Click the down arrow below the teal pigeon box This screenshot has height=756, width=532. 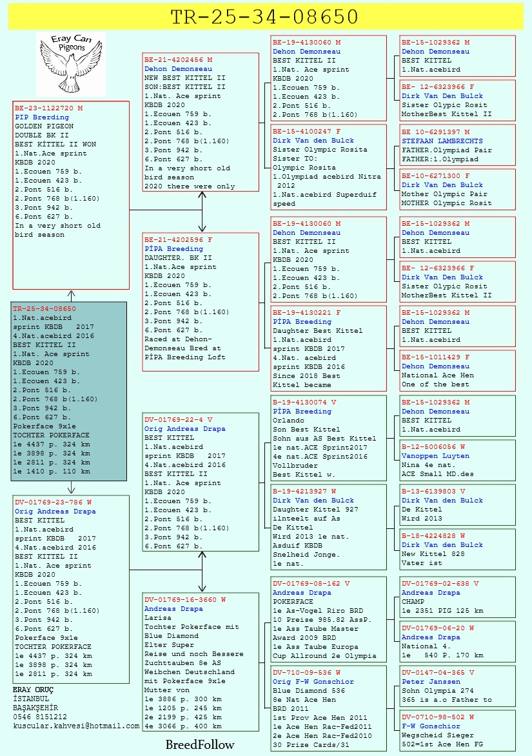pos(72,488)
